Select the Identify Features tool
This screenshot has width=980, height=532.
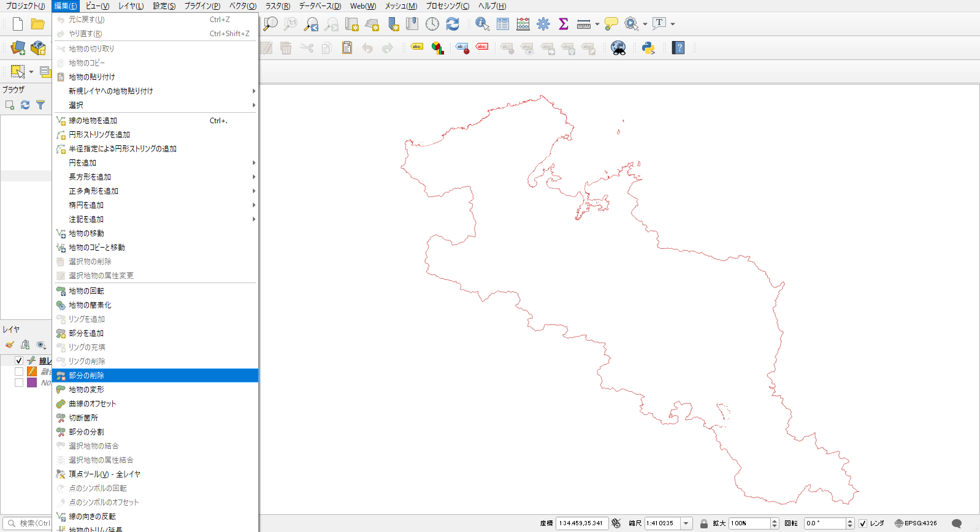click(x=483, y=24)
